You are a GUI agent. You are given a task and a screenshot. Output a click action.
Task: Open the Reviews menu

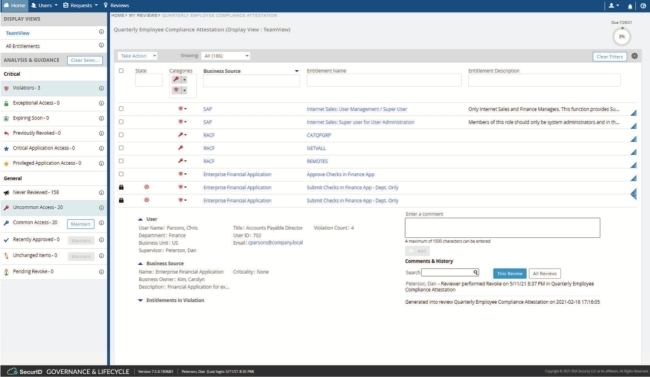click(x=116, y=5)
